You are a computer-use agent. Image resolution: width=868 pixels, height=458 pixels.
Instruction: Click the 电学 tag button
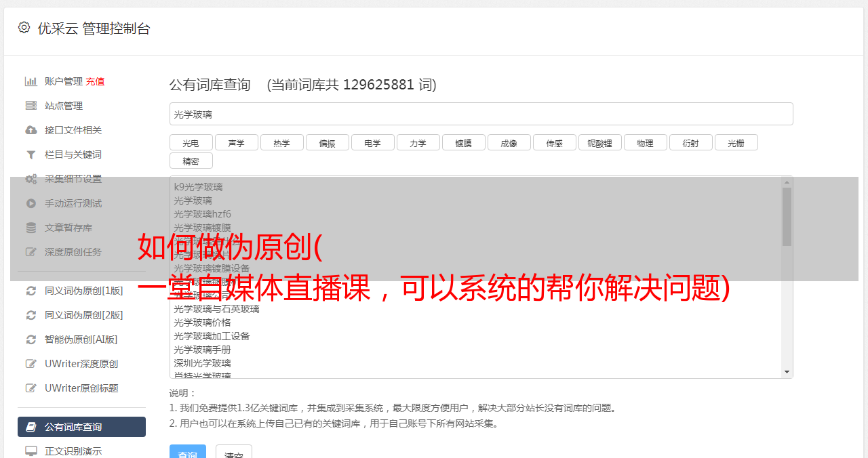coord(372,142)
